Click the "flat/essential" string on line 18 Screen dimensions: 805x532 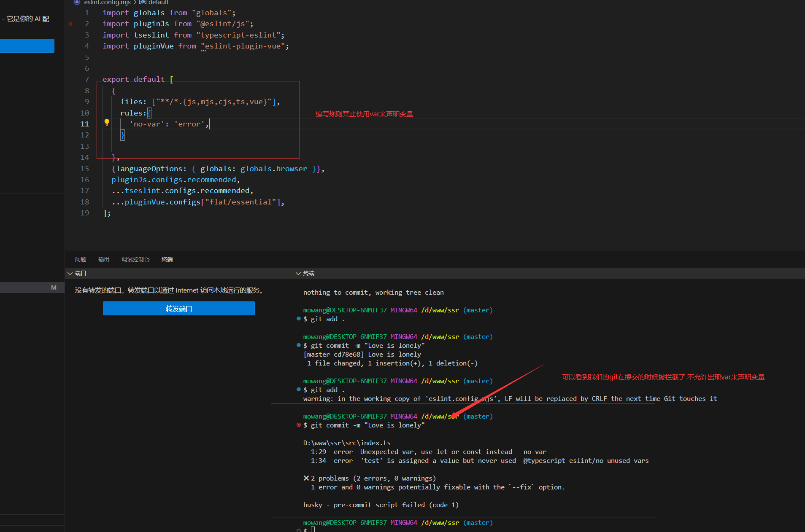[x=240, y=202]
